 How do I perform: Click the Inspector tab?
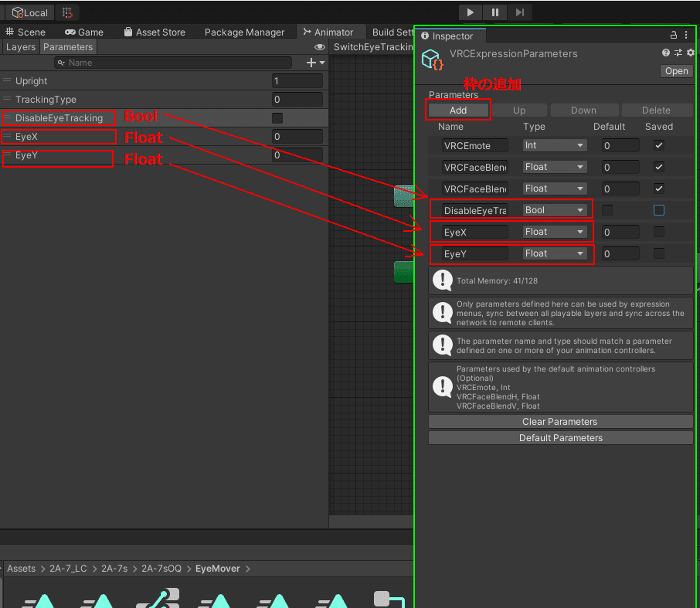click(448, 36)
